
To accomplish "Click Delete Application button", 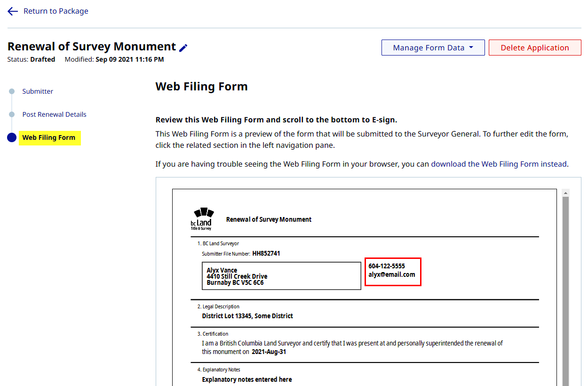I will [x=535, y=48].
